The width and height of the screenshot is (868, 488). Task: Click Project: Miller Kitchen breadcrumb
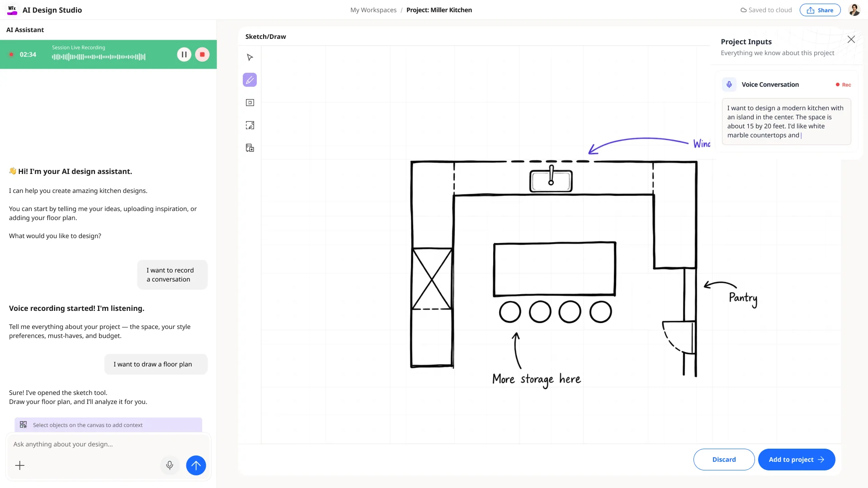[439, 10]
